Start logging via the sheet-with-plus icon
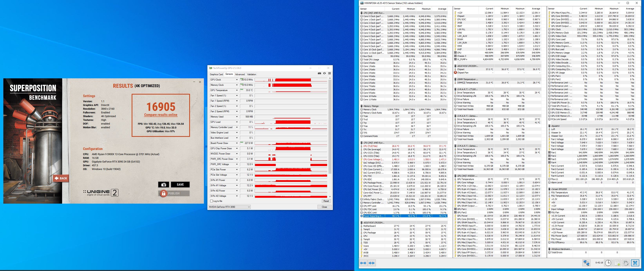 (x=617, y=263)
